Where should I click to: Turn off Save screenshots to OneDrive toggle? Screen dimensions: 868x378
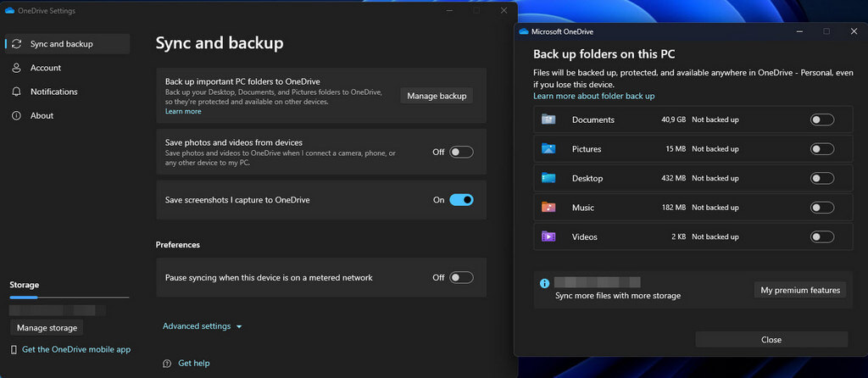461,200
